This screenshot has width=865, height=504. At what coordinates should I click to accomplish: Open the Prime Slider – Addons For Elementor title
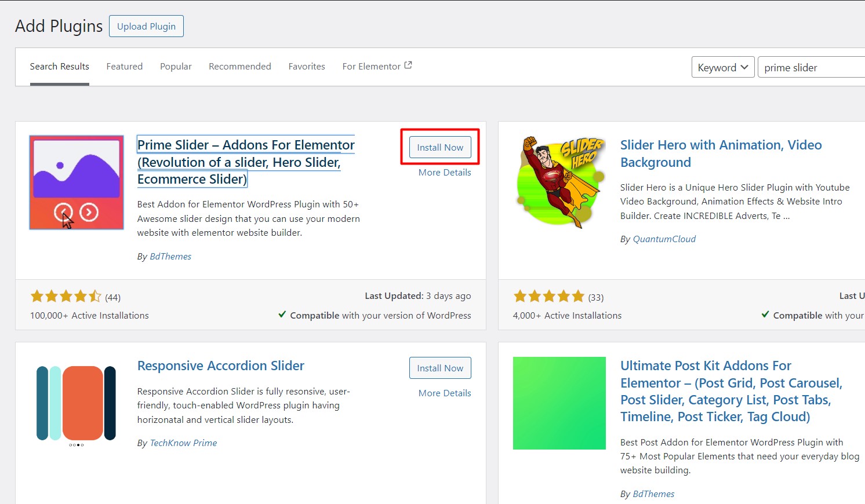click(246, 162)
